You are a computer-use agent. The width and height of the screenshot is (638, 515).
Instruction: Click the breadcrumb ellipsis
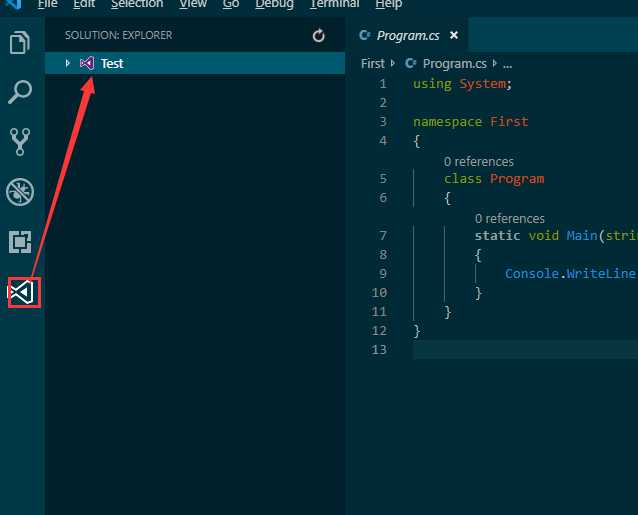coord(507,64)
